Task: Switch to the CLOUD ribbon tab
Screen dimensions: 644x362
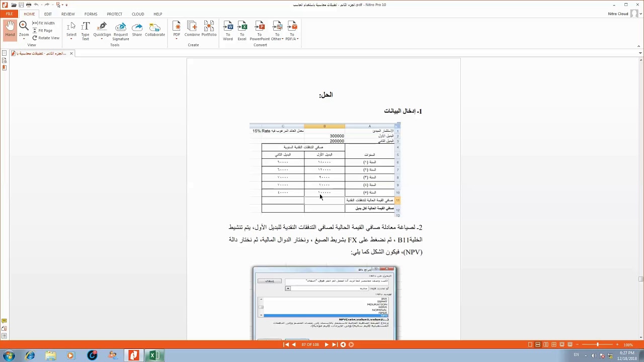Action: (138, 14)
